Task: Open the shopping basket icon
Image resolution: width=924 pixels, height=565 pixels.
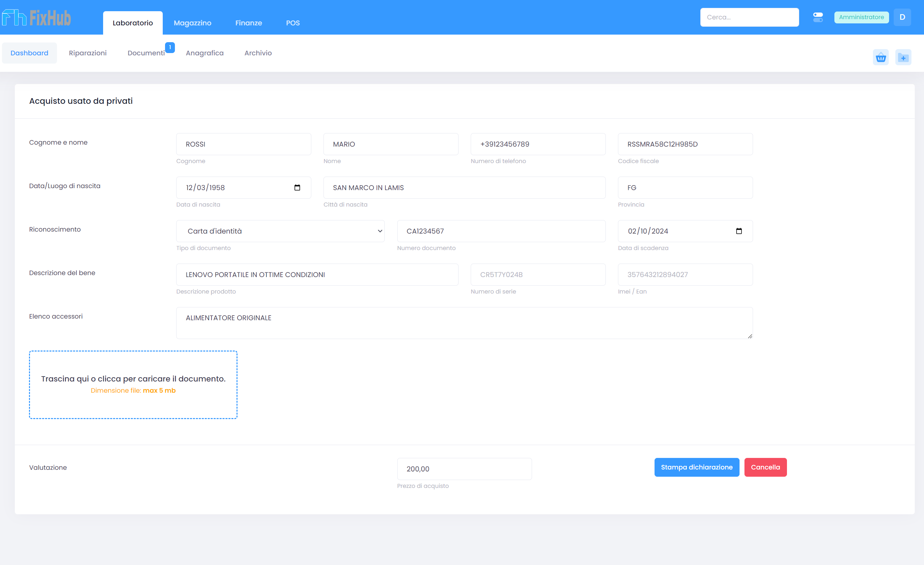Action: [881, 57]
